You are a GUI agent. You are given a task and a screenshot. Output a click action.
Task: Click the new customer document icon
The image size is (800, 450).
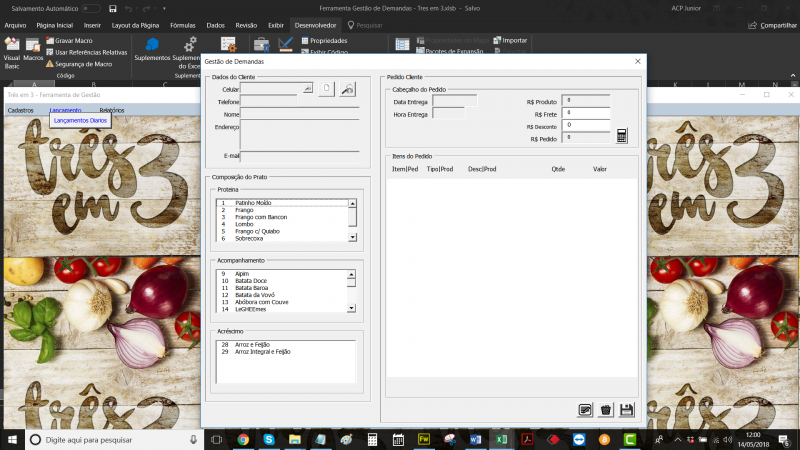[326, 90]
